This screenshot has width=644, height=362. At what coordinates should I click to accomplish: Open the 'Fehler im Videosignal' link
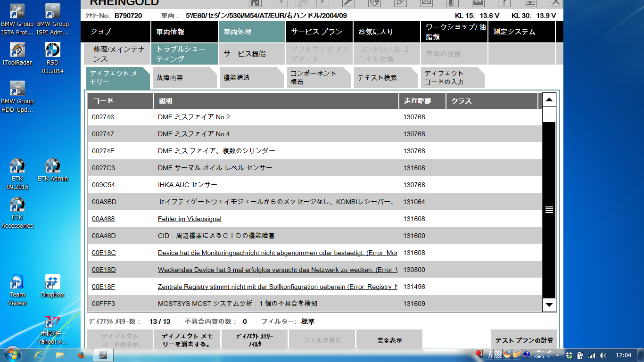coord(190,219)
